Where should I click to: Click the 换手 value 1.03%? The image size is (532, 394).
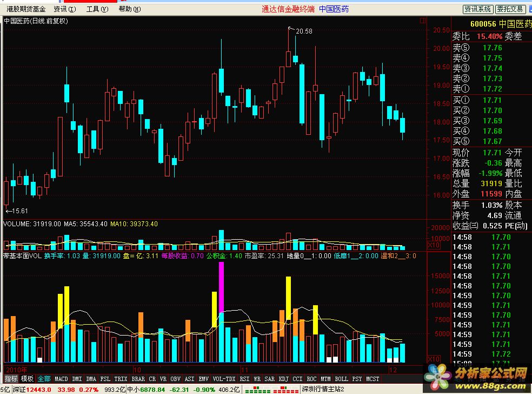click(492, 205)
